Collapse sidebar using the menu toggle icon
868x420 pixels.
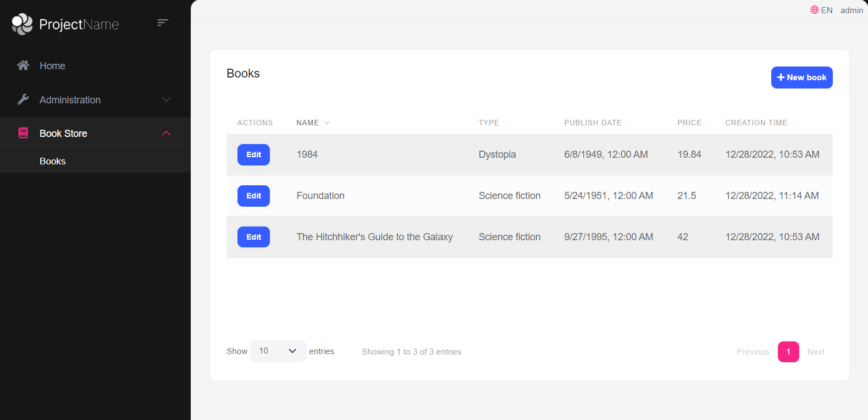pos(162,23)
